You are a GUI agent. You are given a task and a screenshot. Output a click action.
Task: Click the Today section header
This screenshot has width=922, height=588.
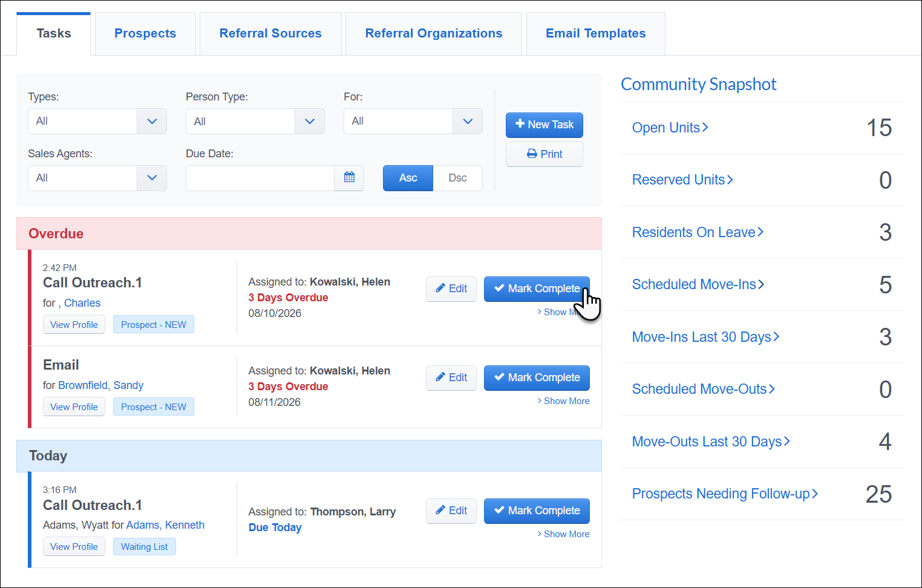point(309,456)
